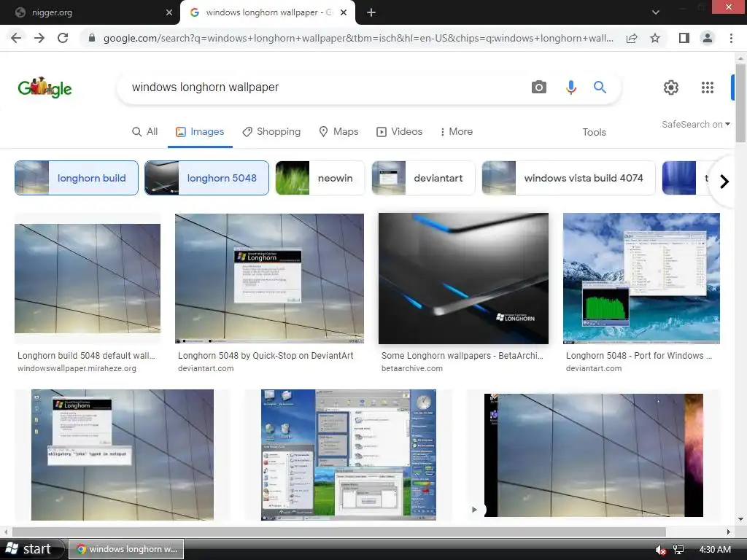This screenshot has height=560, width=747.
Task: Click the horizontal scrollbar thumb
Action: pyautogui.click(x=338, y=532)
